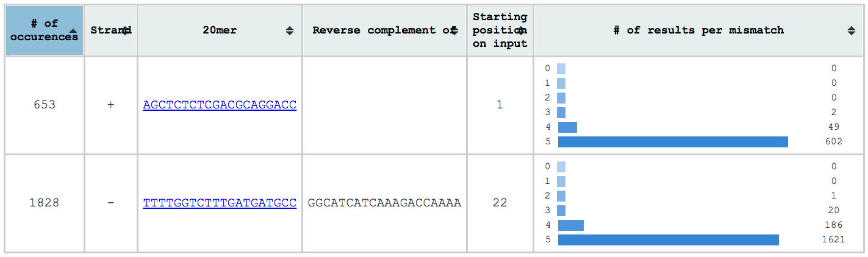Click the 3-mismatch bar with 2 results
This screenshot has height=257, width=868.
click(x=561, y=113)
